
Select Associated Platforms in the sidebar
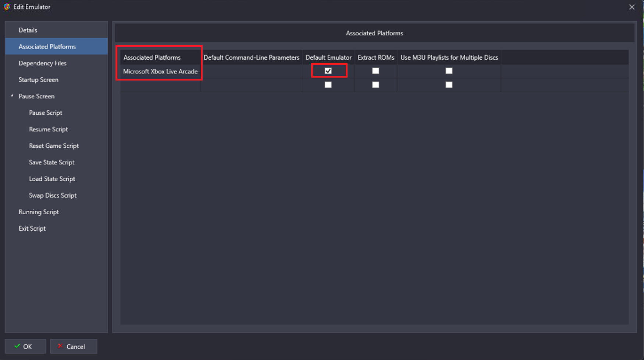(56, 46)
